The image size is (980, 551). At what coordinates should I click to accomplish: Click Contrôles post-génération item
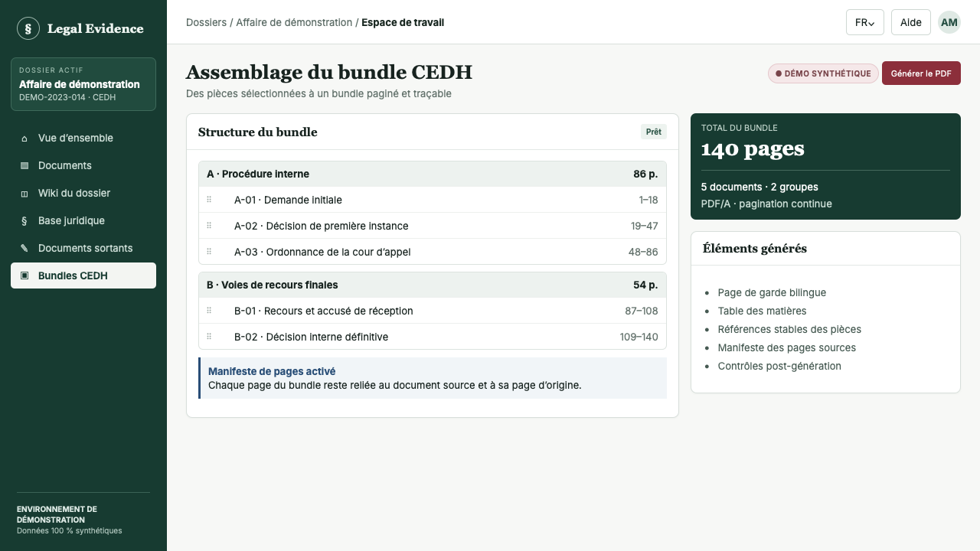(779, 366)
